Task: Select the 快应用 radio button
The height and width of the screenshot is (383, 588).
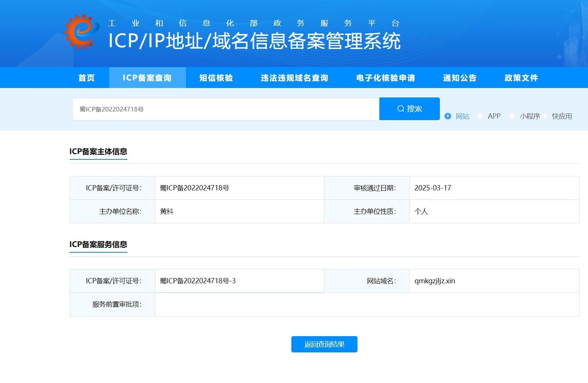Action: (x=544, y=116)
